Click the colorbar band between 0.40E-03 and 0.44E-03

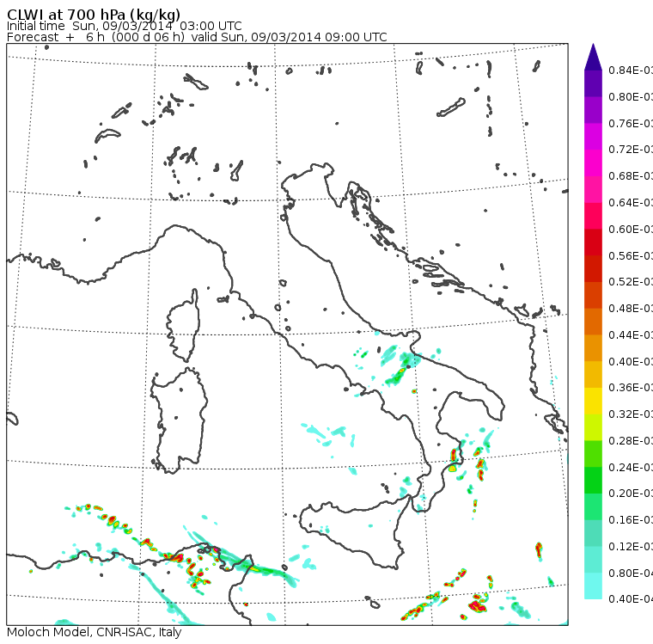tap(593, 348)
